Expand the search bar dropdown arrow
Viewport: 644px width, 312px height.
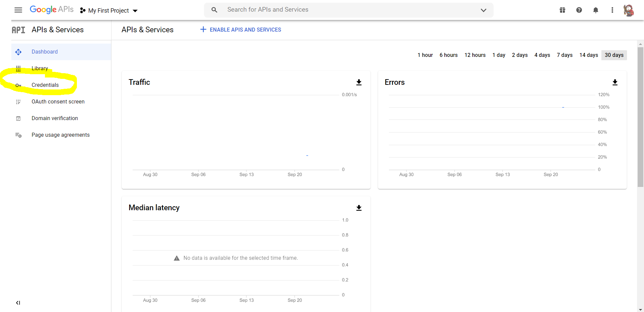(484, 10)
